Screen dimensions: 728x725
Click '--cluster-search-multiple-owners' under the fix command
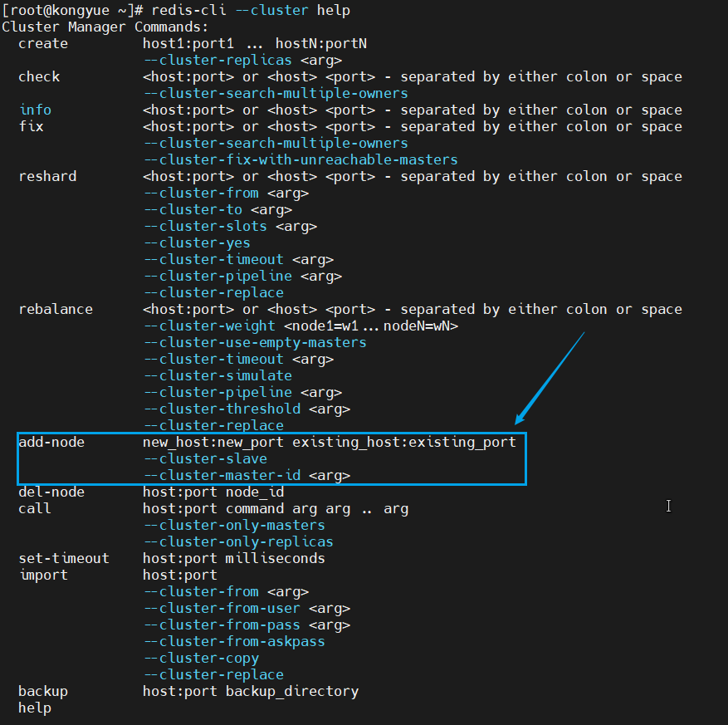point(276,143)
